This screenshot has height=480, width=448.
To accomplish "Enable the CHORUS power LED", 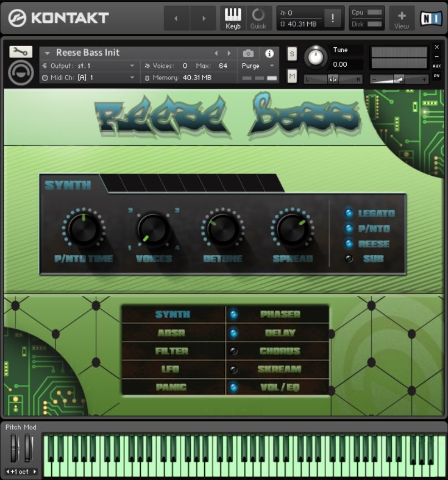I will pyautogui.click(x=233, y=351).
